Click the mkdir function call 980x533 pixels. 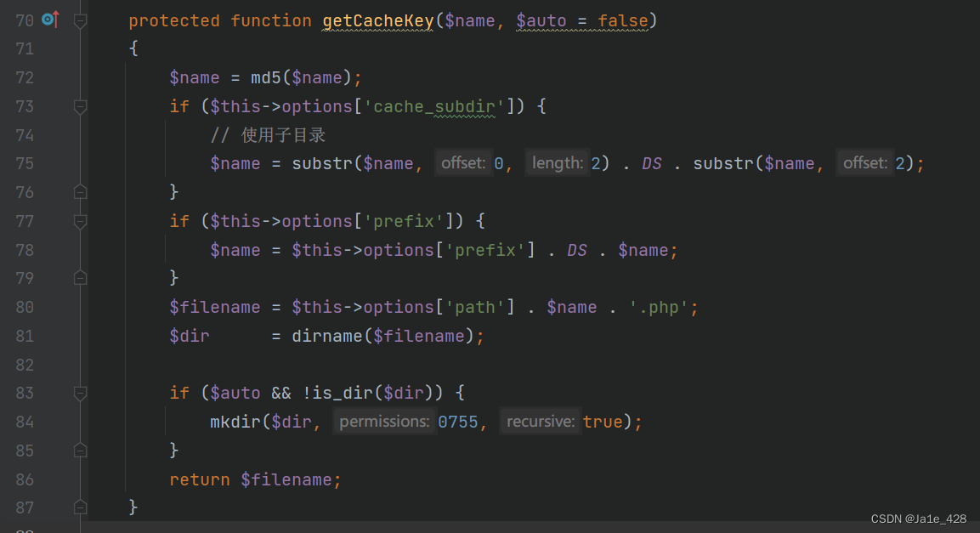(235, 422)
